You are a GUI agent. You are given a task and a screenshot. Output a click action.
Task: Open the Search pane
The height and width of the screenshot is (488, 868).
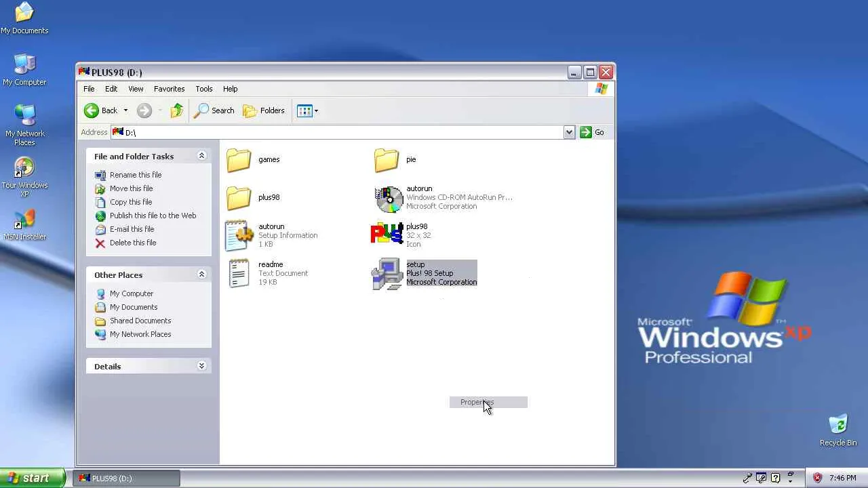coord(214,110)
